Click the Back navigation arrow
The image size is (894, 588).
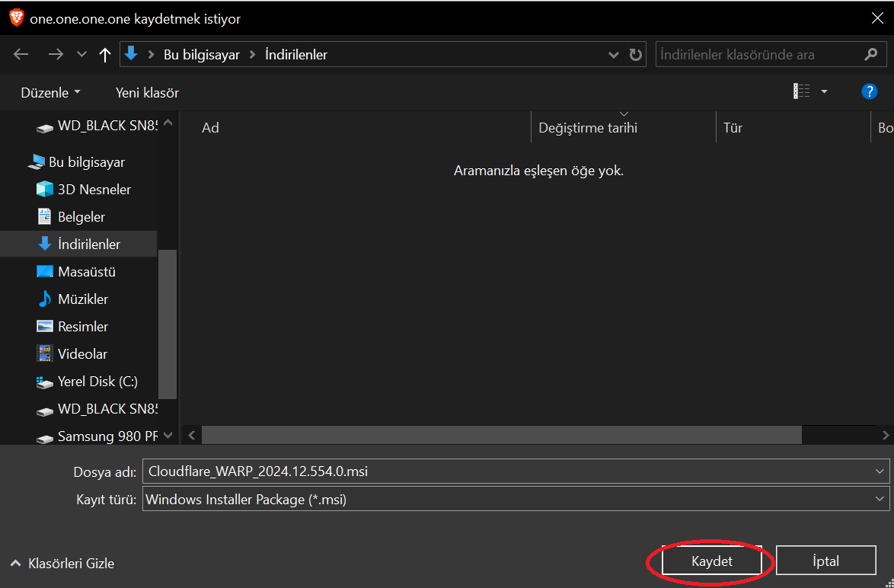tap(21, 55)
